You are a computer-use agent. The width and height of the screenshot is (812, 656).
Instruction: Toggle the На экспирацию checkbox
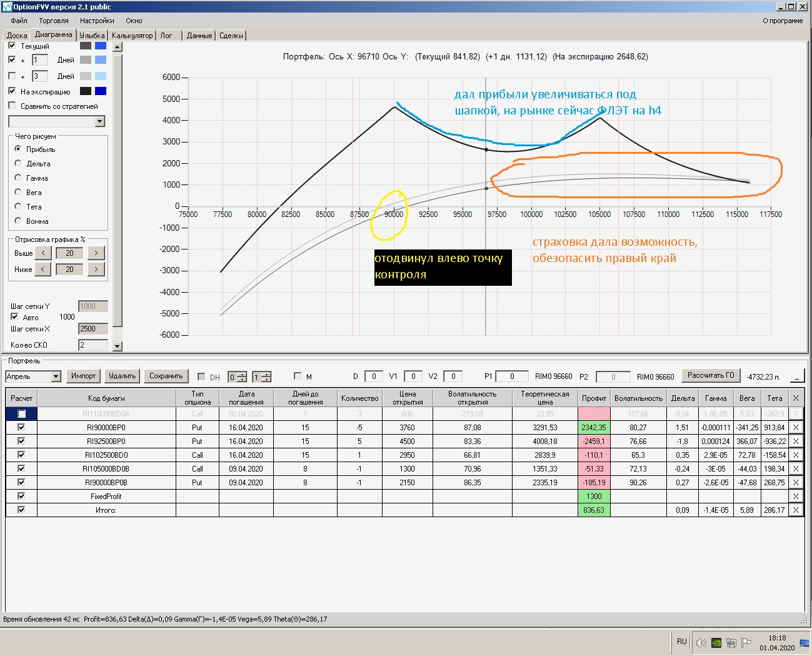[12, 91]
